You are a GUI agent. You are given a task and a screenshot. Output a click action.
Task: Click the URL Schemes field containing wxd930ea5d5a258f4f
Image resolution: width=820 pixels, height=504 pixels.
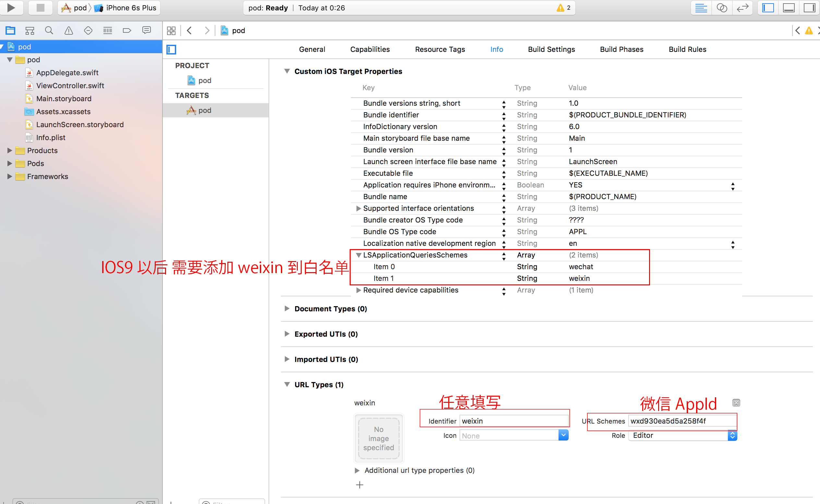(x=682, y=421)
